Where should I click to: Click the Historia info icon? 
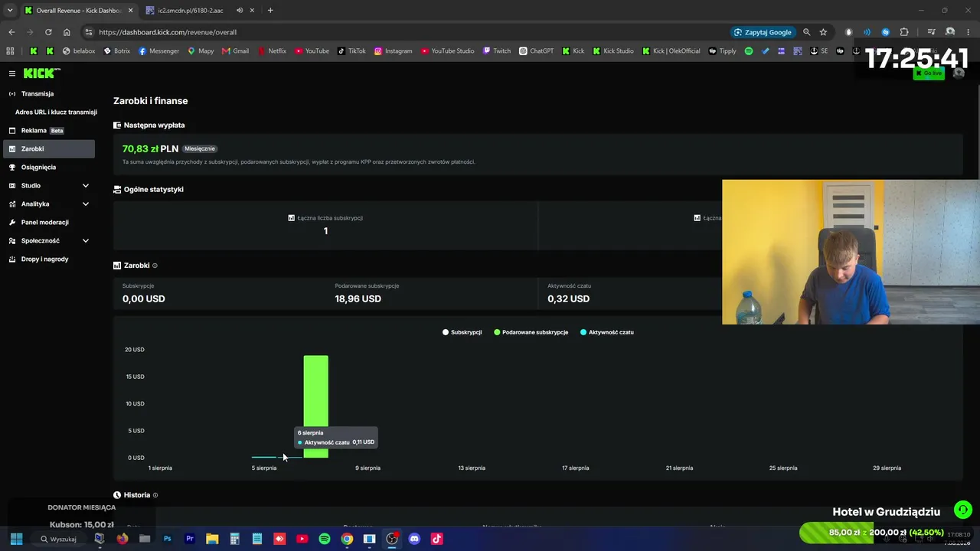click(x=155, y=495)
